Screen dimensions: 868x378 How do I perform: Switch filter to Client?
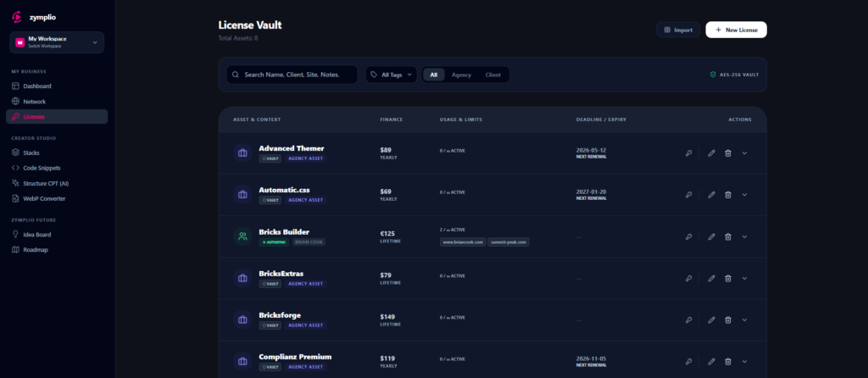click(492, 75)
